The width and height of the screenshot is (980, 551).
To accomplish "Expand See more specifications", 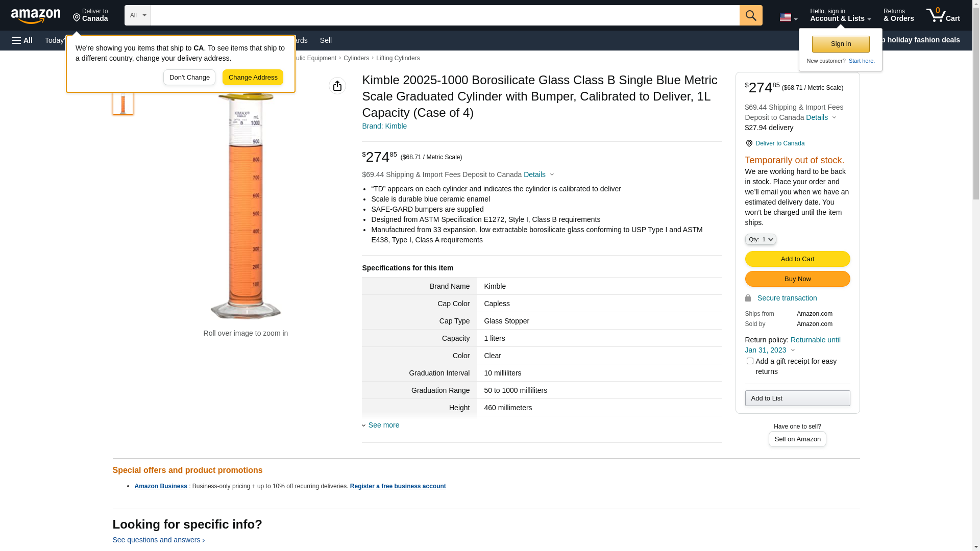I will pos(383,425).
